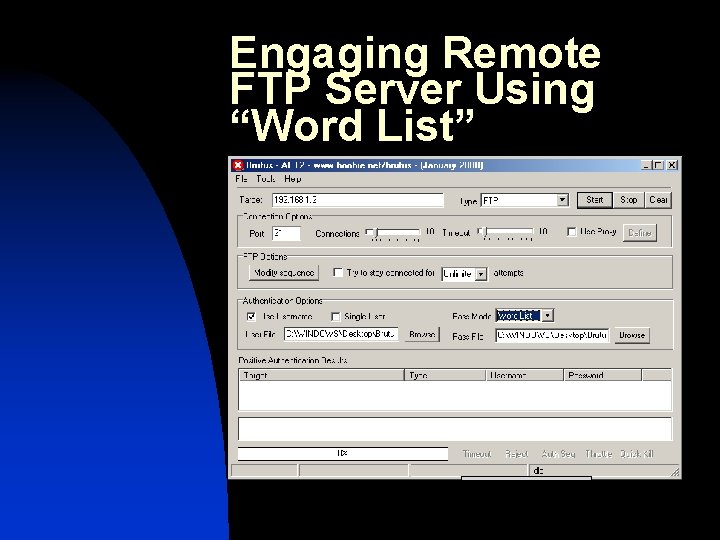Enable the Use Proxy checkbox
720x540 pixels.
(572, 232)
